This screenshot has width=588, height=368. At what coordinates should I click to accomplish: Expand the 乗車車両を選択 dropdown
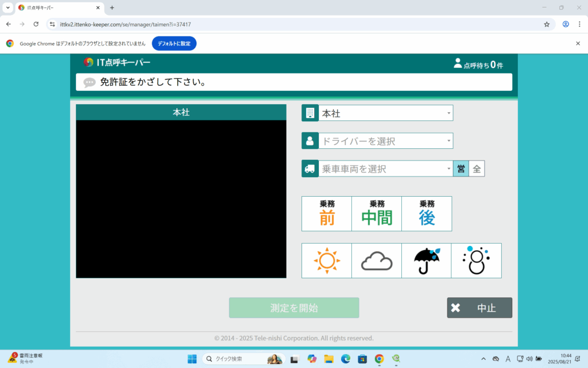[386, 168]
